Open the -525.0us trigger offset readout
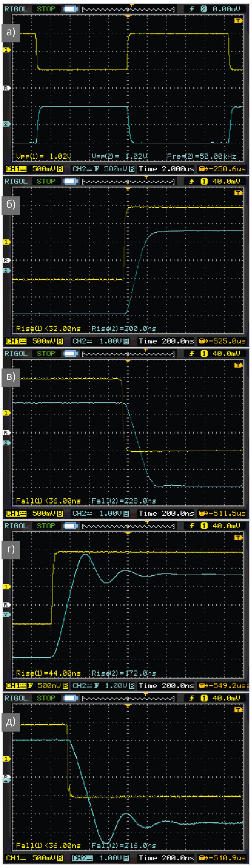The width and height of the screenshot is (252, 868). (x=223, y=341)
